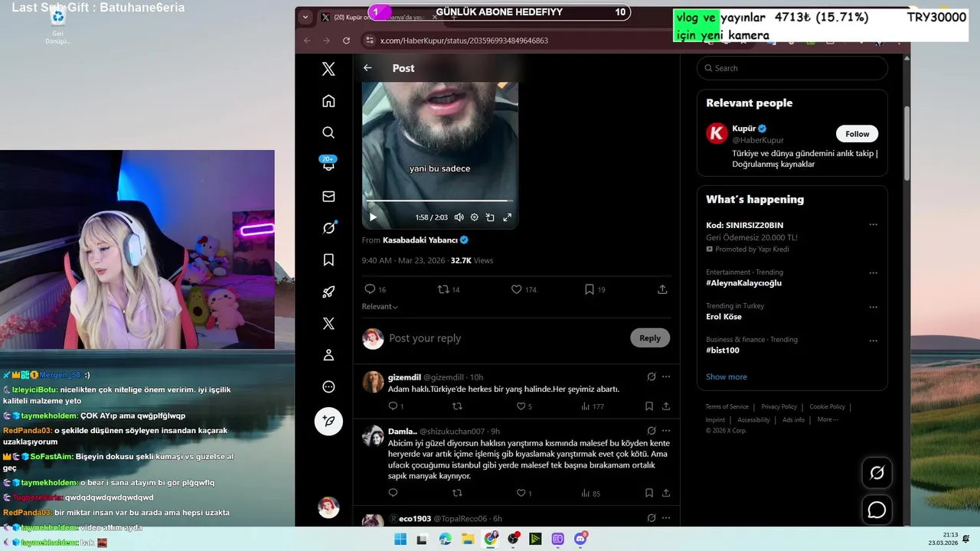980x551 pixels.
Task: Reload the page in Chrome
Action: (346, 41)
